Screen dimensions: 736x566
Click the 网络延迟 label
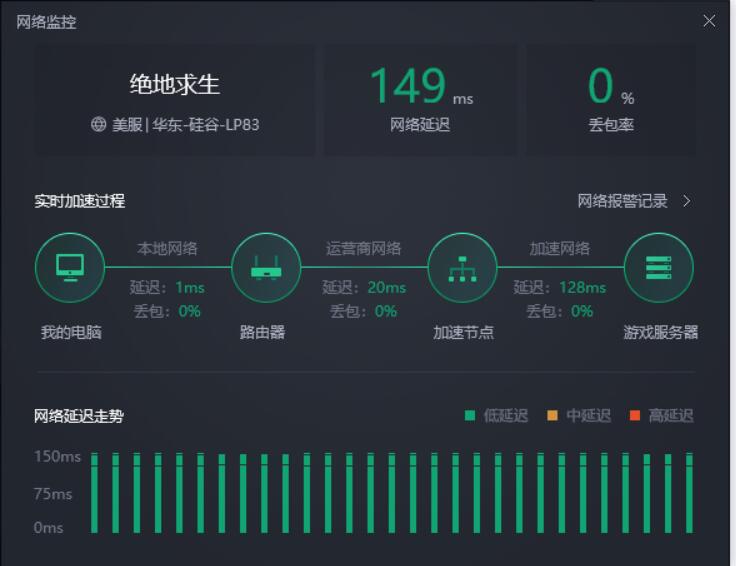point(420,125)
